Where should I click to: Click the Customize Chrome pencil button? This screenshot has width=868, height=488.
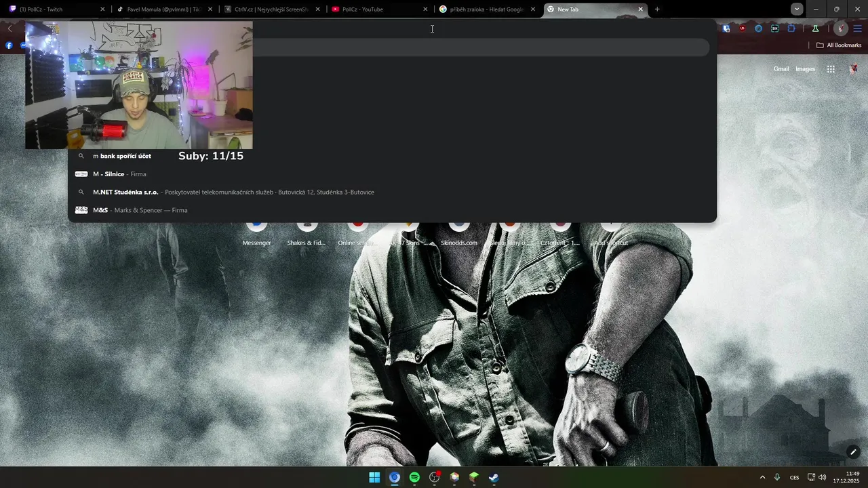[x=854, y=452]
